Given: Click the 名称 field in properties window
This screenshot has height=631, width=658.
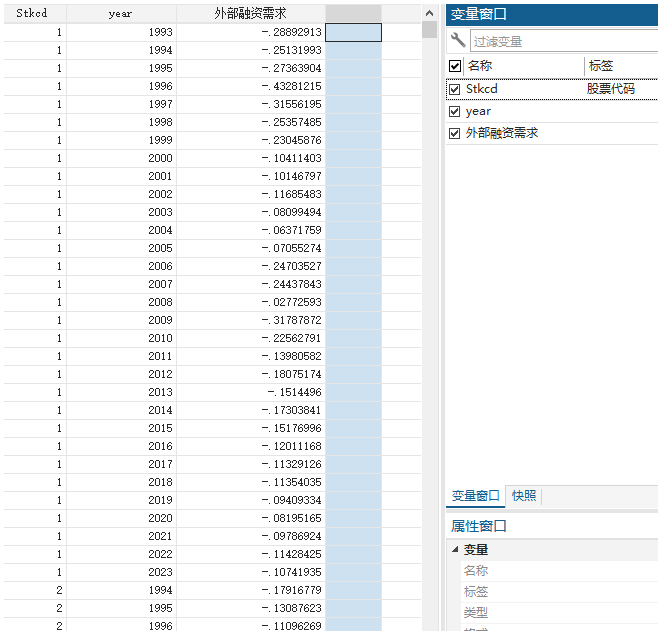Looking at the screenshot, I should click(x=559, y=571).
